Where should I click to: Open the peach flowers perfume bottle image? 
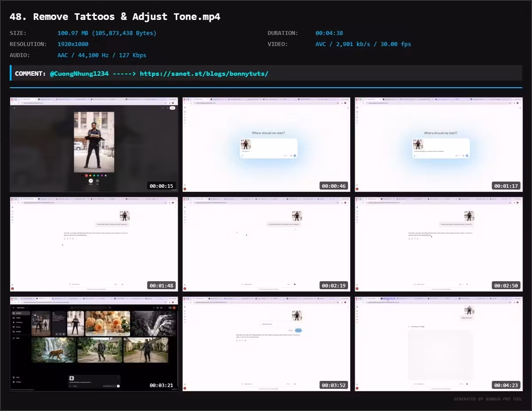108,323
